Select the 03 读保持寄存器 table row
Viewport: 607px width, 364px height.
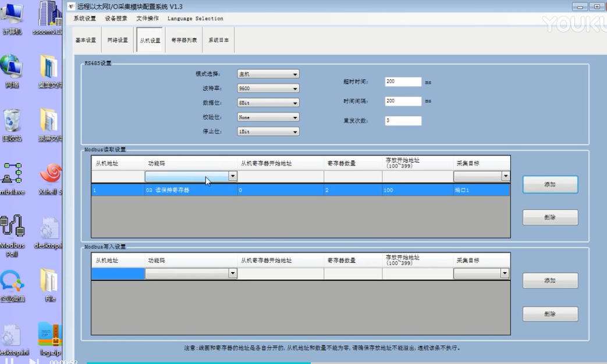300,190
